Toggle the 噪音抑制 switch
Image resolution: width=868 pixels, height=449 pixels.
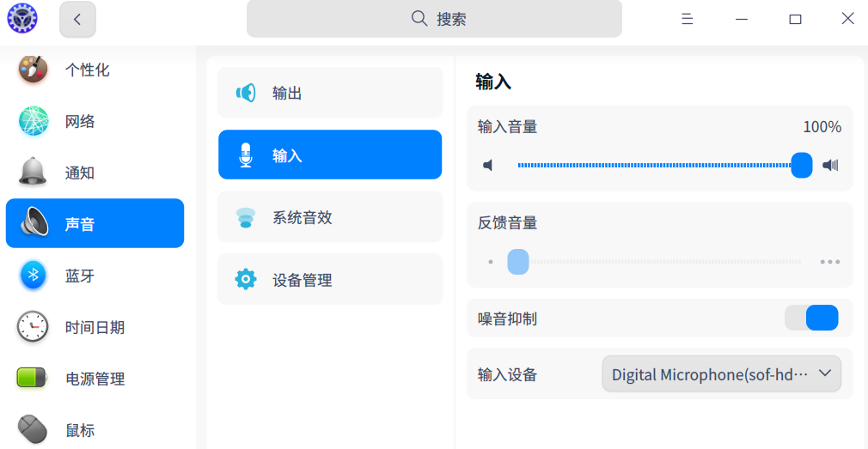pyautogui.click(x=811, y=318)
